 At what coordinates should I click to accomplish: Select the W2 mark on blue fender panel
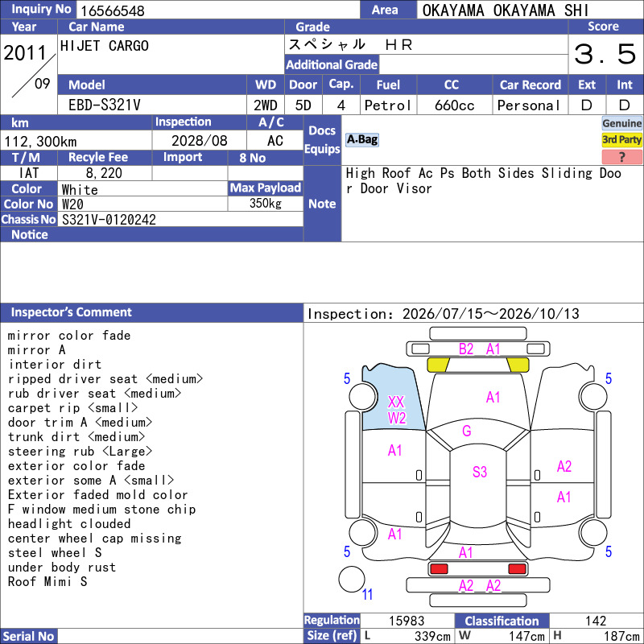397,418
